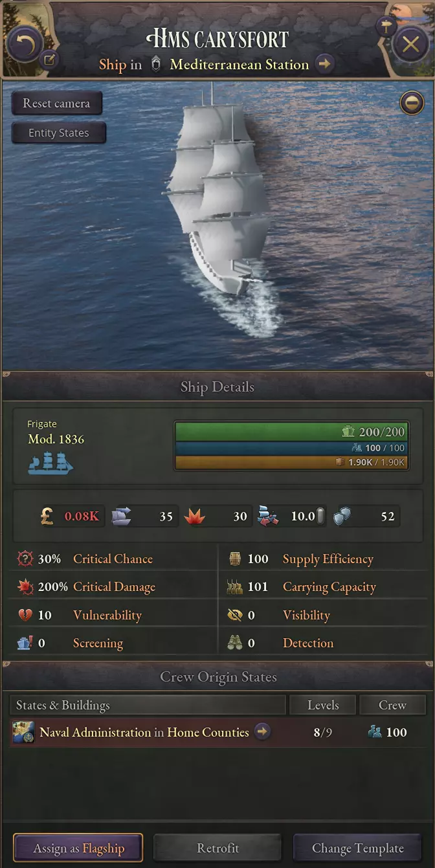Click the pound cost icon
Viewport: 435px width, 868px height.
(47, 516)
